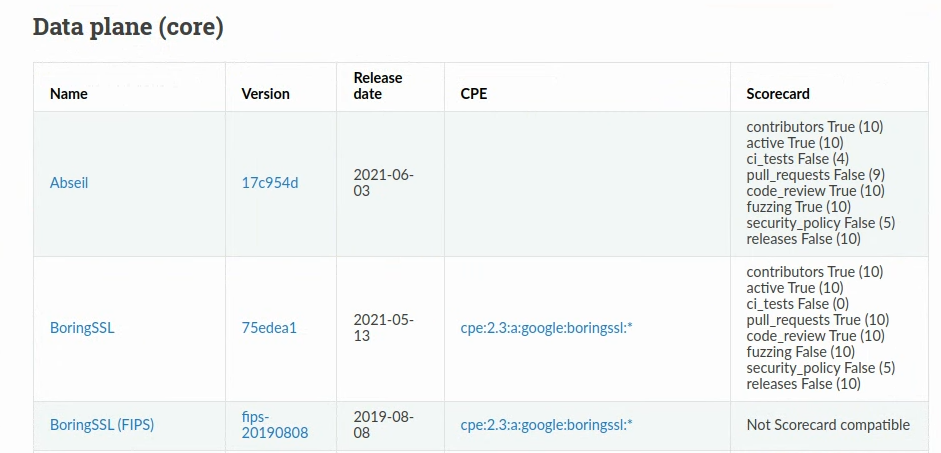Click the Version column header
The height and width of the screenshot is (453, 941).
pos(265,94)
